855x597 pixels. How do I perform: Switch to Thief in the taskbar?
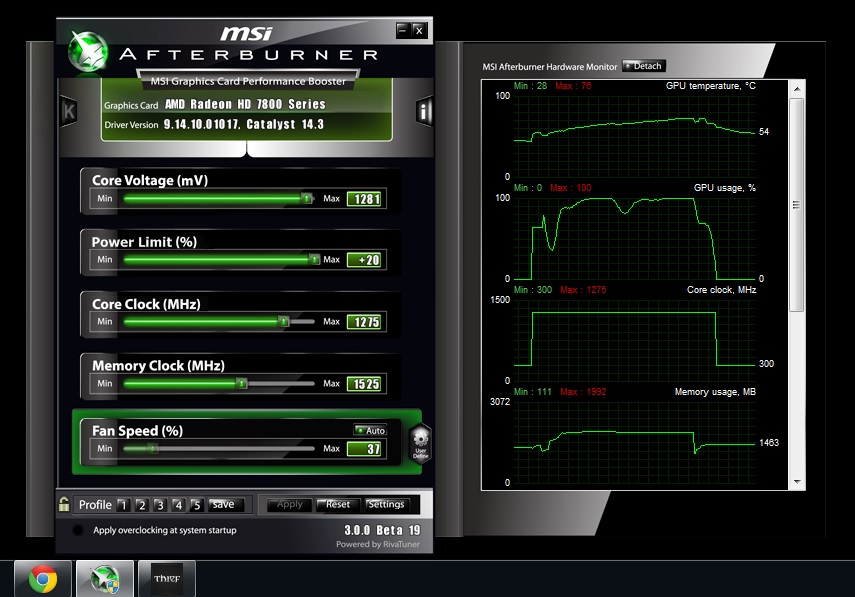point(167,578)
